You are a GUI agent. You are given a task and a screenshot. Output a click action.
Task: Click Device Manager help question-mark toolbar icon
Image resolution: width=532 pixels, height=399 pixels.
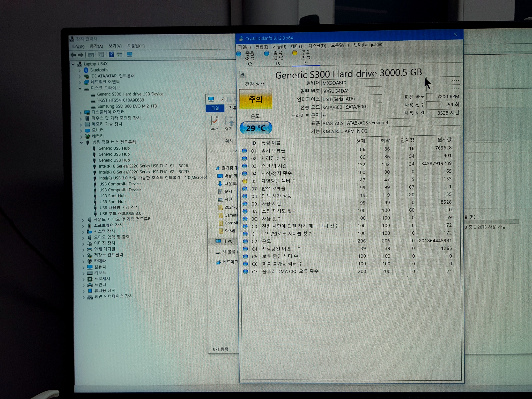pos(111,55)
